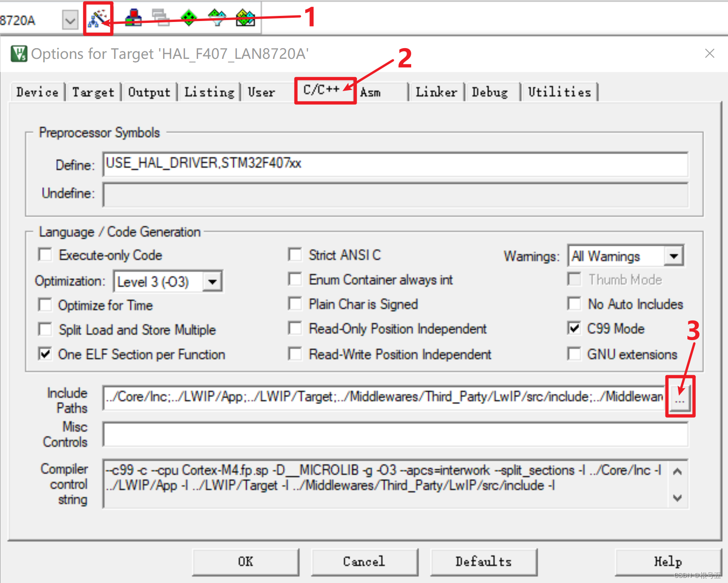Open Help for target options

[668, 562]
